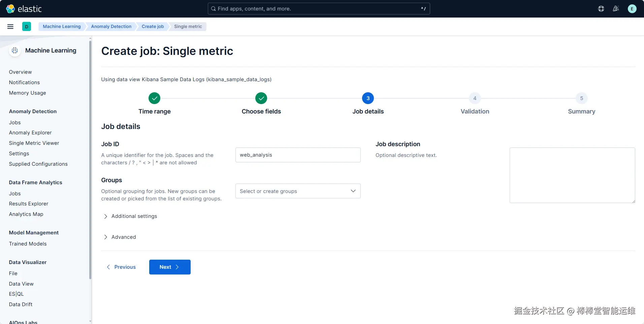644x324 pixels.
Task: Click the user avatar E
Action: (632, 9)
